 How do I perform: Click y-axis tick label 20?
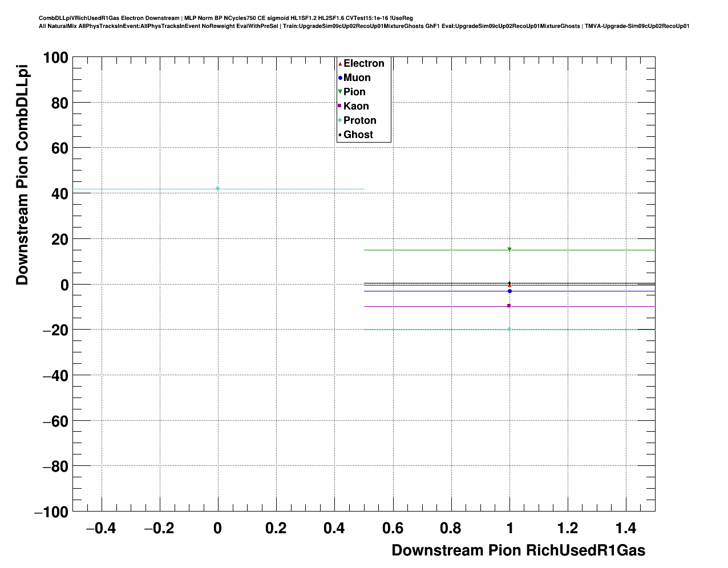coord(59,240)
